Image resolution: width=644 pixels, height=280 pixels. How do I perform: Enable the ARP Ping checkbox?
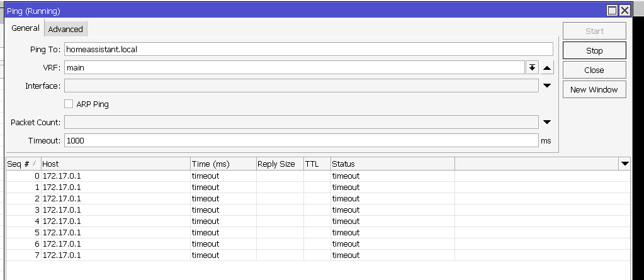point(69,104)
